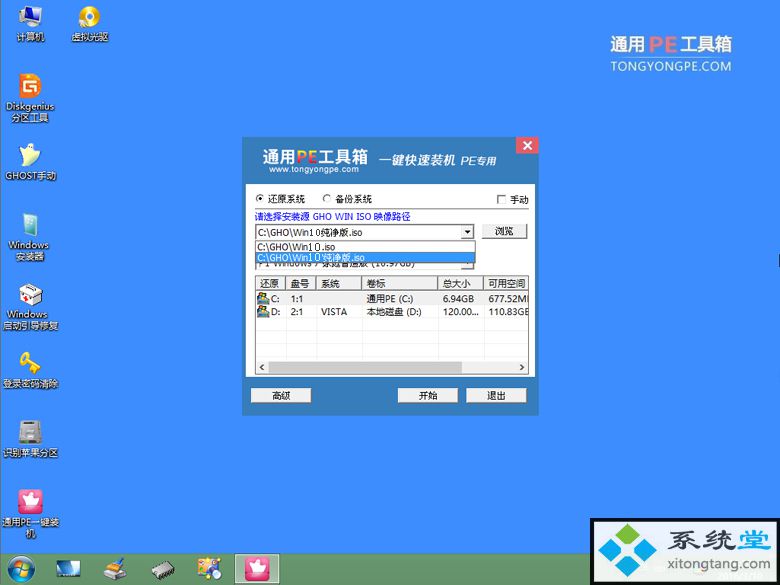The image size is (780, 585).
Task: Click drive icon in the D: row
Action: (263, 312)
